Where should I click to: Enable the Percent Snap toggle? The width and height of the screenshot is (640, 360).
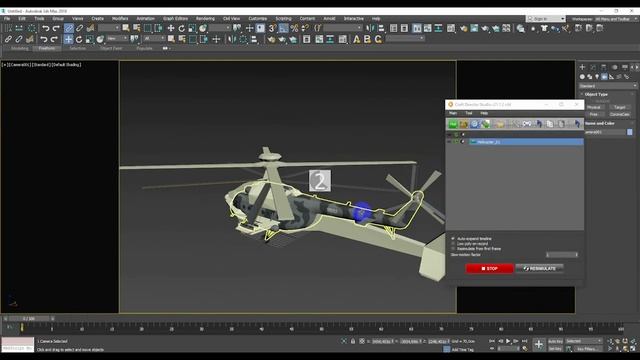294,28
